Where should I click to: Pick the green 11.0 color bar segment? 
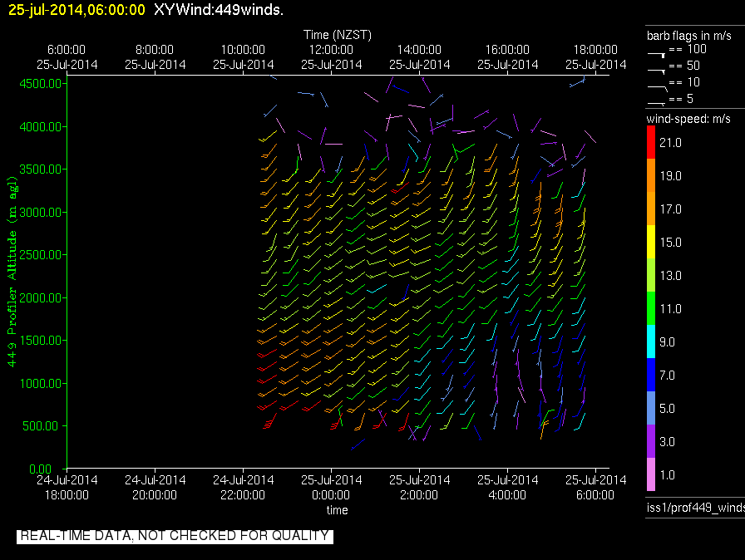(x=650, y=307)
